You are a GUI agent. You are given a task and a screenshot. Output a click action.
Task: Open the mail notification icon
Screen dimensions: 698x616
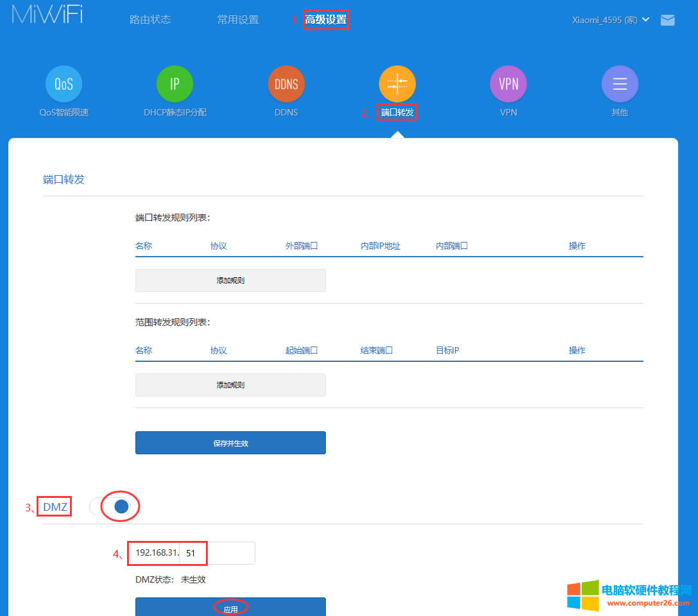[x=667, y=20]
